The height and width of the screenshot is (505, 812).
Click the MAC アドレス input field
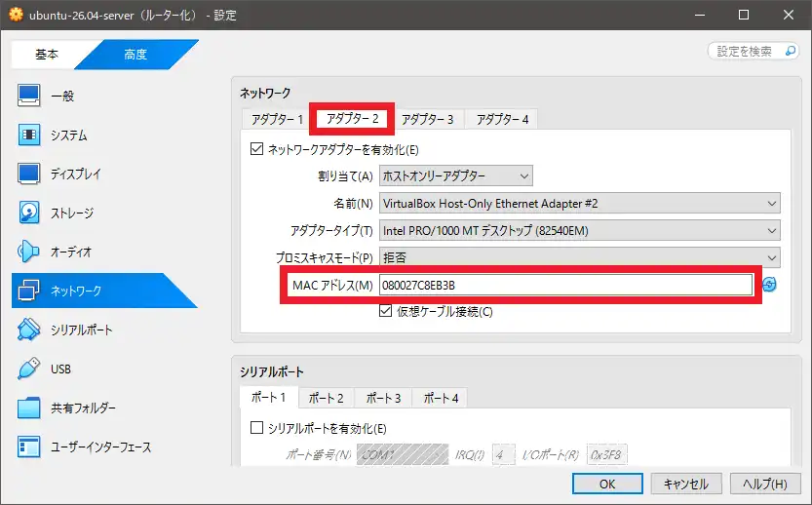coord(565,285)
